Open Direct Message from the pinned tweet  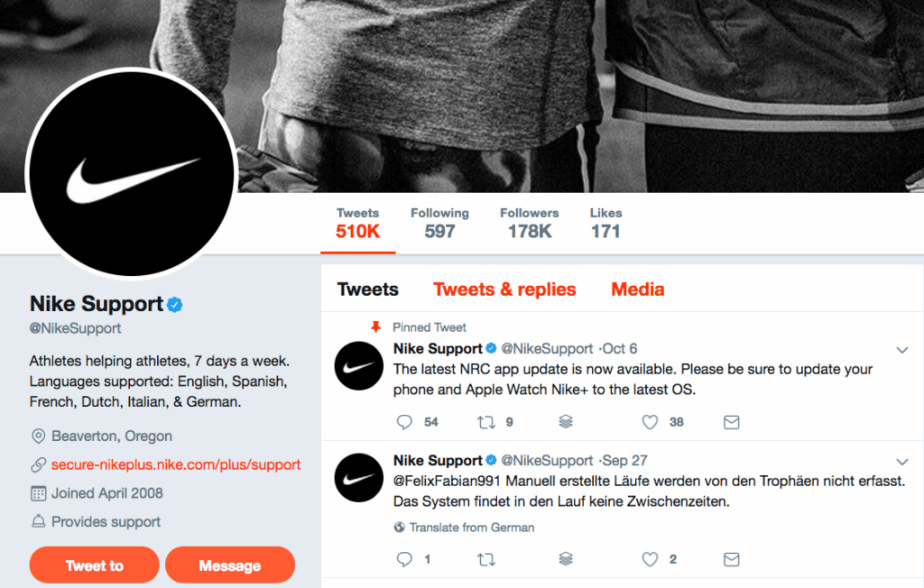click(x=731, y=421)
